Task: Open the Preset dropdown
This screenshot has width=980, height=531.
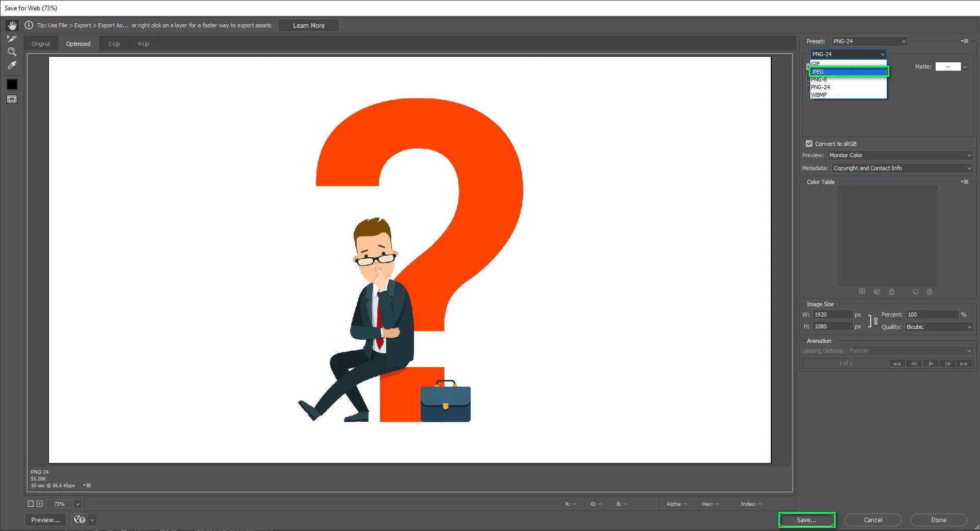Action: pos(869,41)
